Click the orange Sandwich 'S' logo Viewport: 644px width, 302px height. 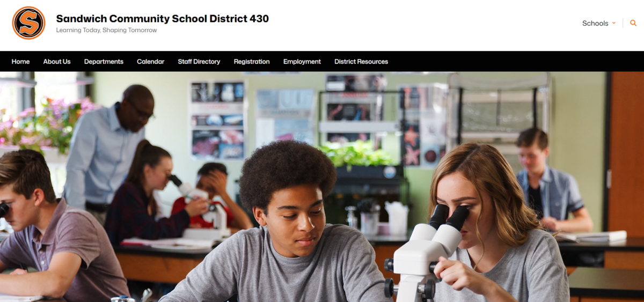28,23
